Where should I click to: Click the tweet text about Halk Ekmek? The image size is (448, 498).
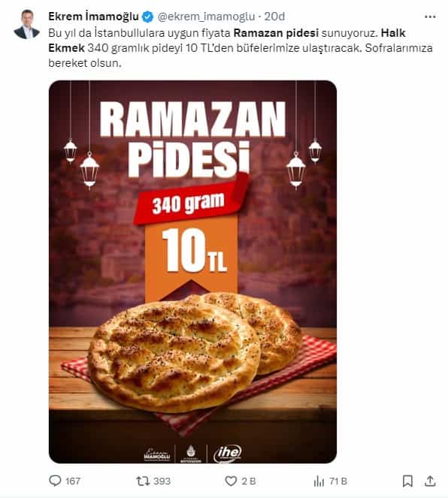[241, 48]
